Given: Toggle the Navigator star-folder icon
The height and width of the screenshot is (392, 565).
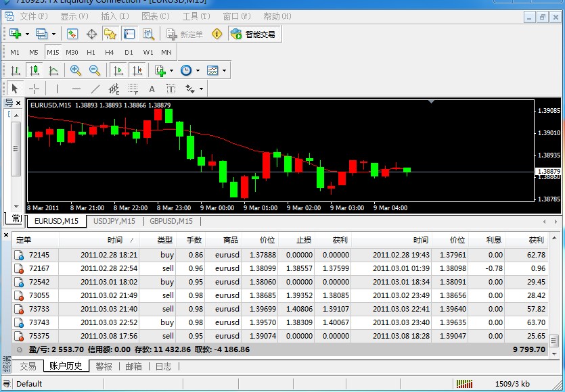Looking at the screenshot, I should click(110, 34).
